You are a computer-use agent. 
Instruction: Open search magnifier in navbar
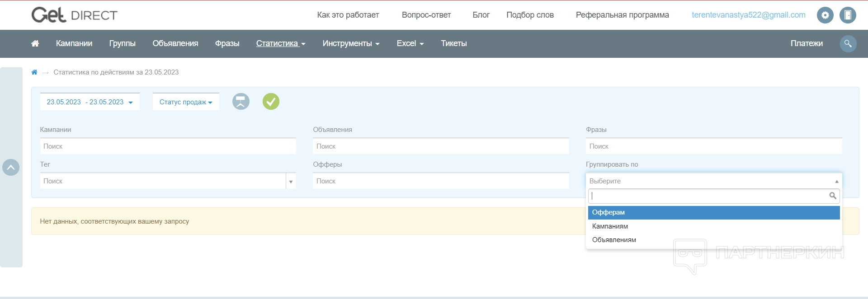pyautogui.click(x=848, y=43)
